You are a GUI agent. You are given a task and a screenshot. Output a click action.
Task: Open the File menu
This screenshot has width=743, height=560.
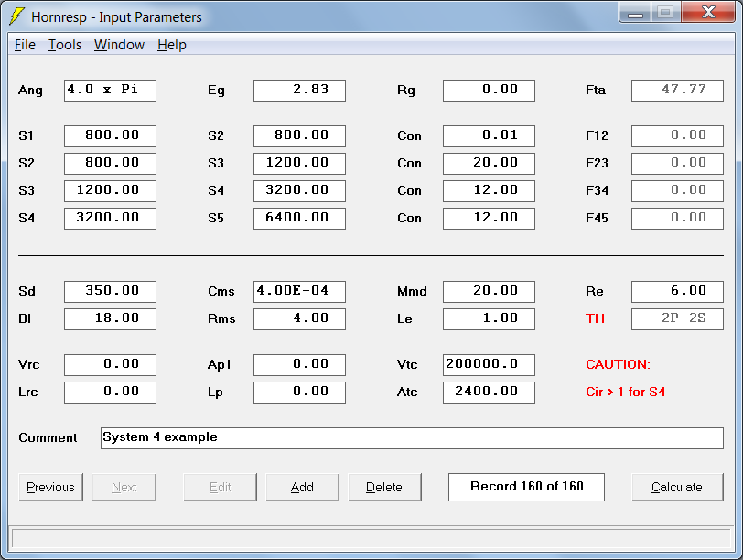click(x=25, y=45)
